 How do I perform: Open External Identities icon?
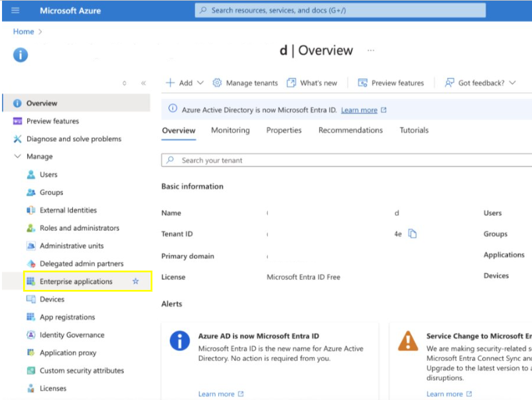31,210
